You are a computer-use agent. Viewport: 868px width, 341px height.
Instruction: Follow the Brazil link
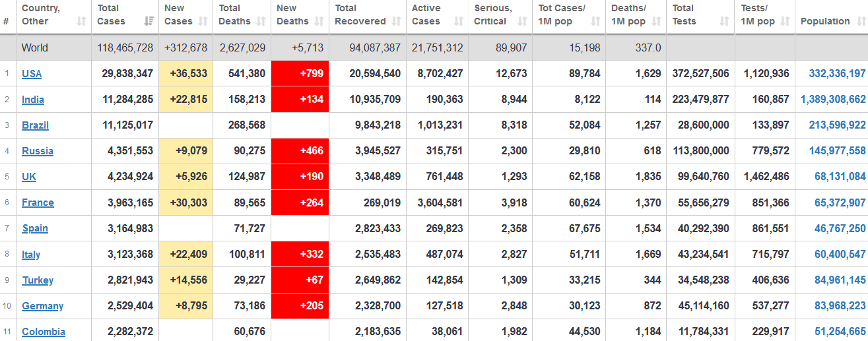pos(35,125)
